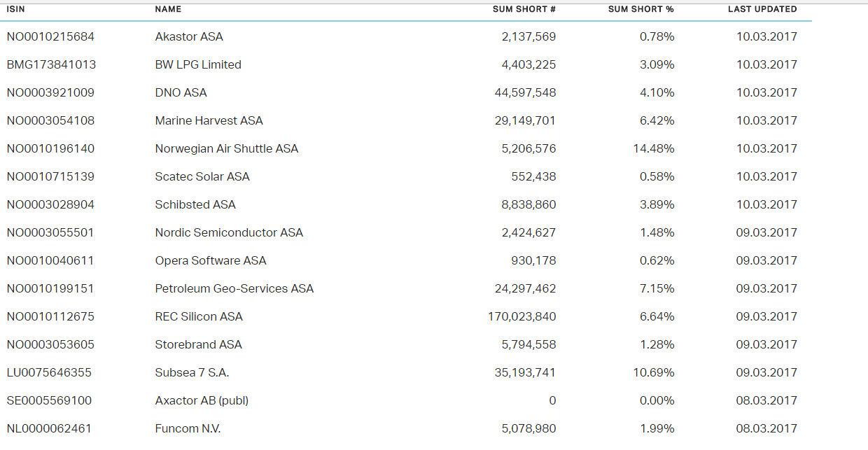Select ISIN code NO0003054108
The height and width of the screenshot is (450, 868).
point(50,120)
